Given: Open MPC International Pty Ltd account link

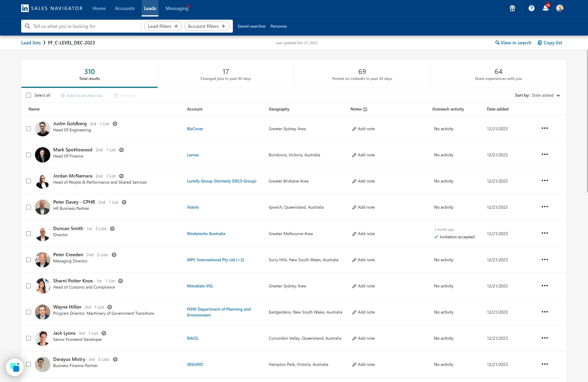Looking at the screenshot, I should [x=216, y=260].
